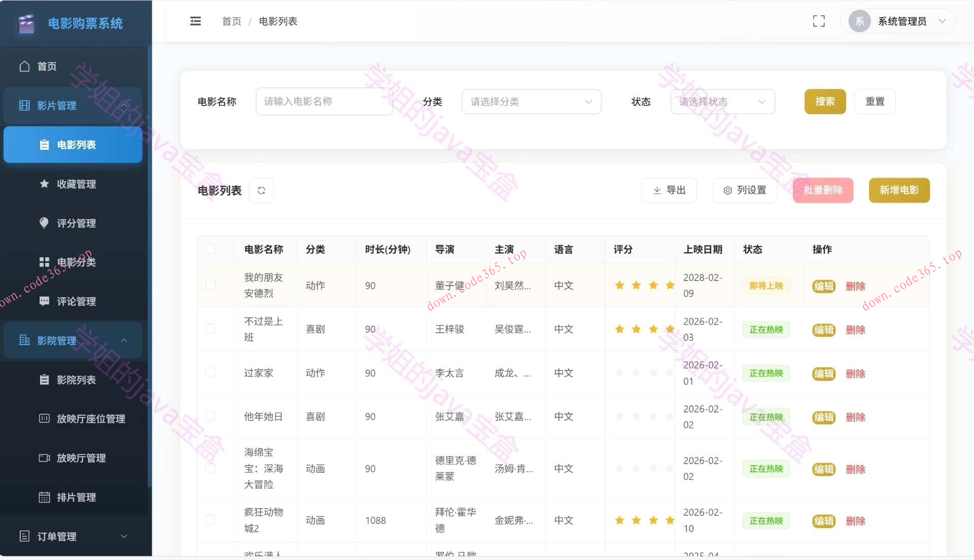
Task: Click the 搜索 button
Action: point(824,101)
